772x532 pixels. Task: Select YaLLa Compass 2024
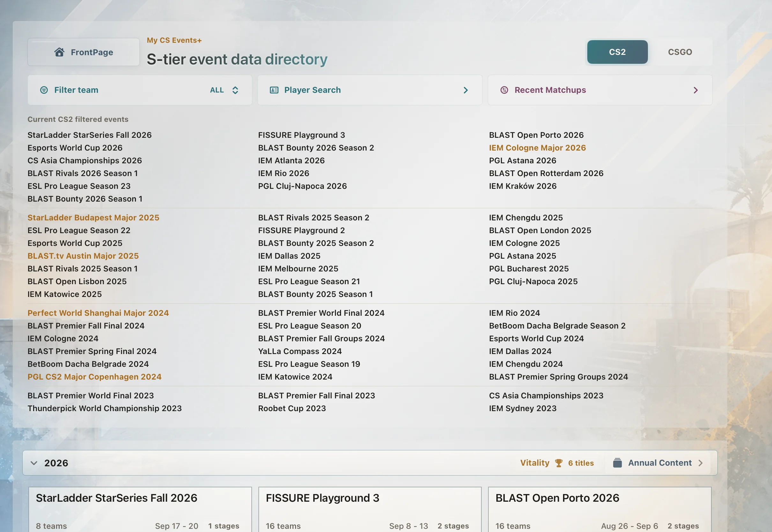click(300, 351)
